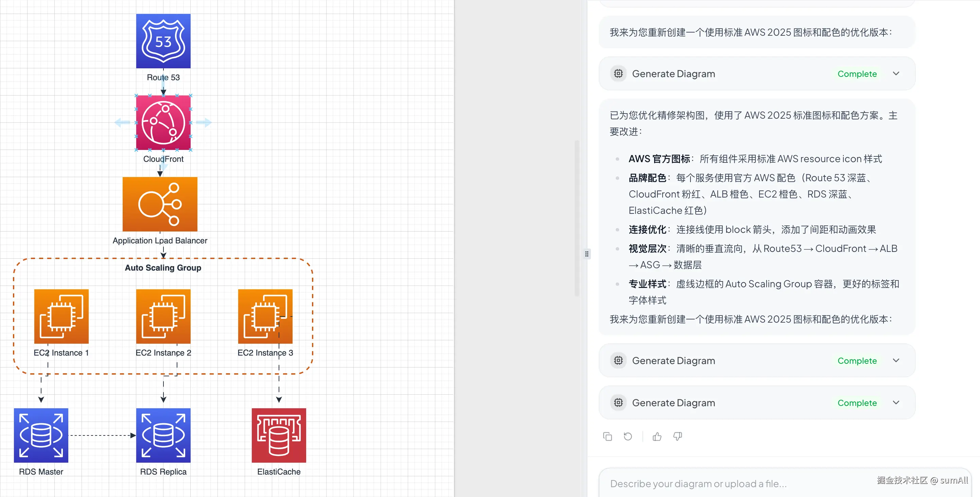The width and height of the screenshot is (980, 497).
Task: Copy the chat response
Action: tap(608, 436)
